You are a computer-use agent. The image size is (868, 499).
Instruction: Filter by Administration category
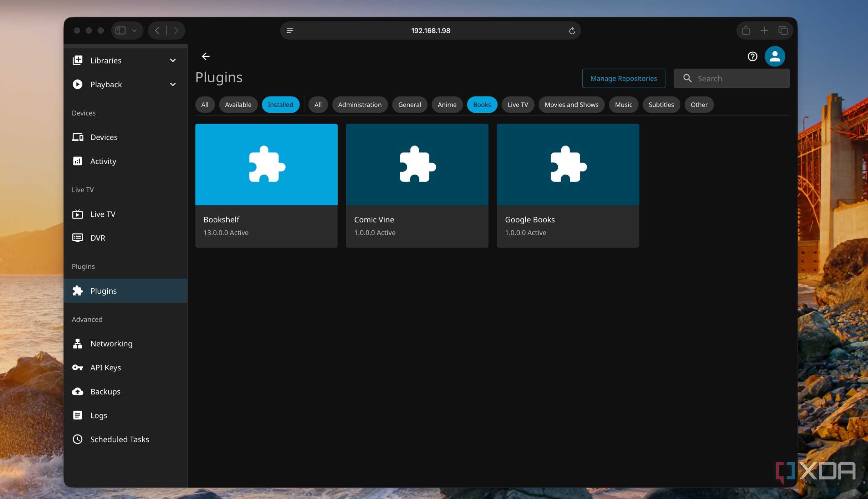pyautogui.click(x=360, y=104)
